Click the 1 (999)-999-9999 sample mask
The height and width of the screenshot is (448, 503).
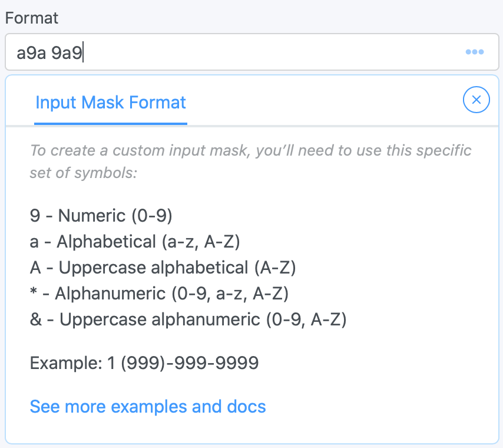[x=183, y=363]
